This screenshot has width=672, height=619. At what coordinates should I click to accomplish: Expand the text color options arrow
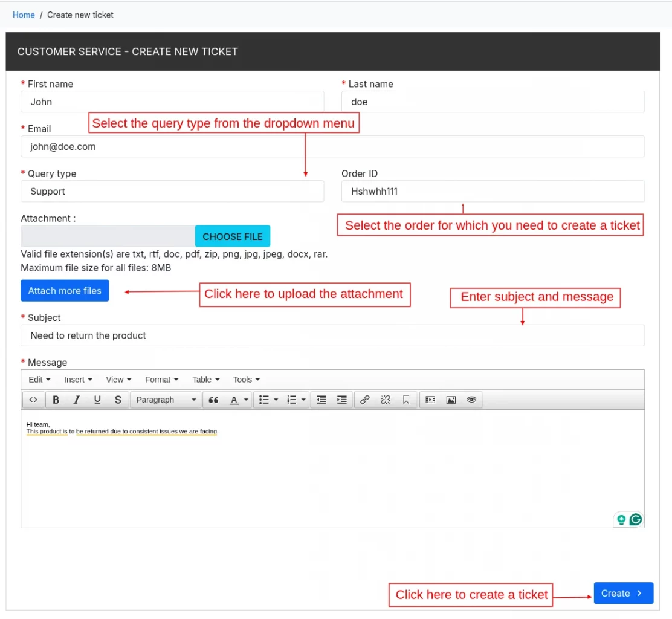tap(246, 400)
